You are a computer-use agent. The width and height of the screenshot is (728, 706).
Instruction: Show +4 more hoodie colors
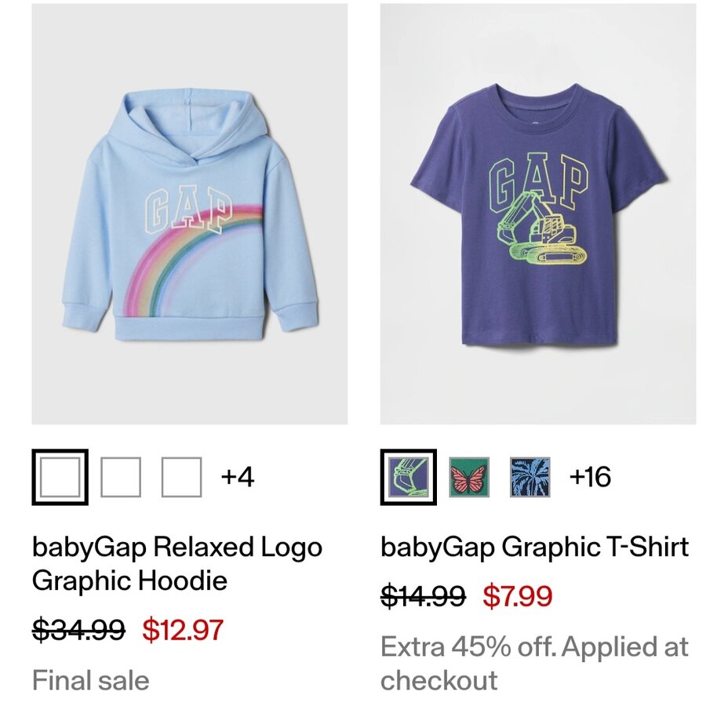click(x=237, y=477)
